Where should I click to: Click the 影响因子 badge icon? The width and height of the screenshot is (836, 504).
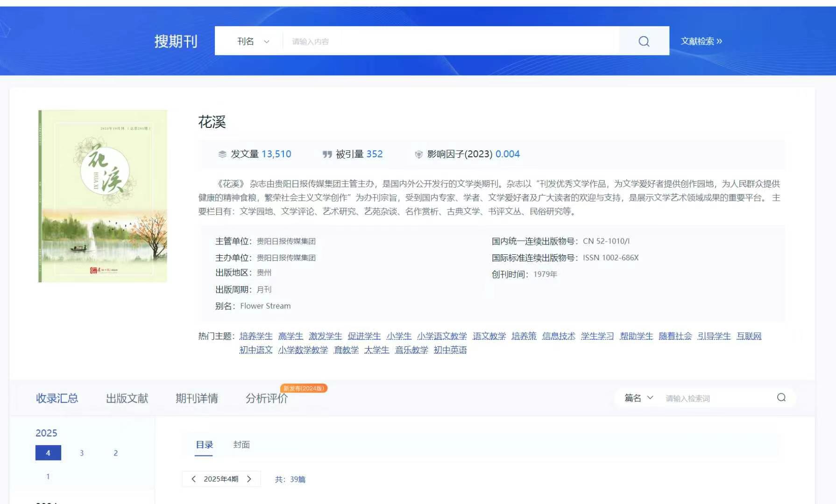click(418, 154)
